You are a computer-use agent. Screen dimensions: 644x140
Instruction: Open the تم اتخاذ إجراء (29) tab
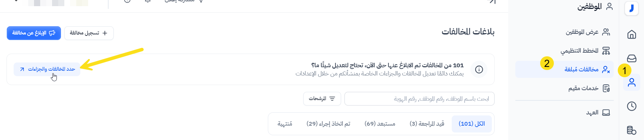[328, 124]
